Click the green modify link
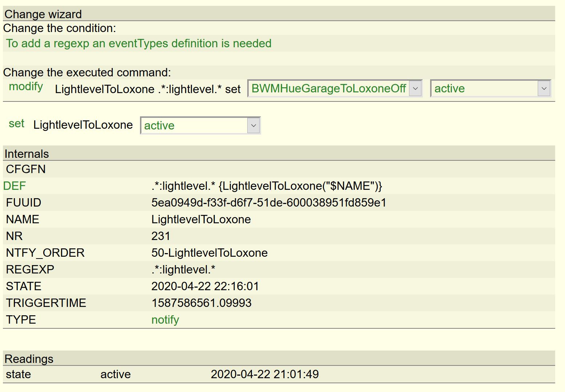Screen dimensions: 565x392 pyautogui.click(x=26, y=87)
